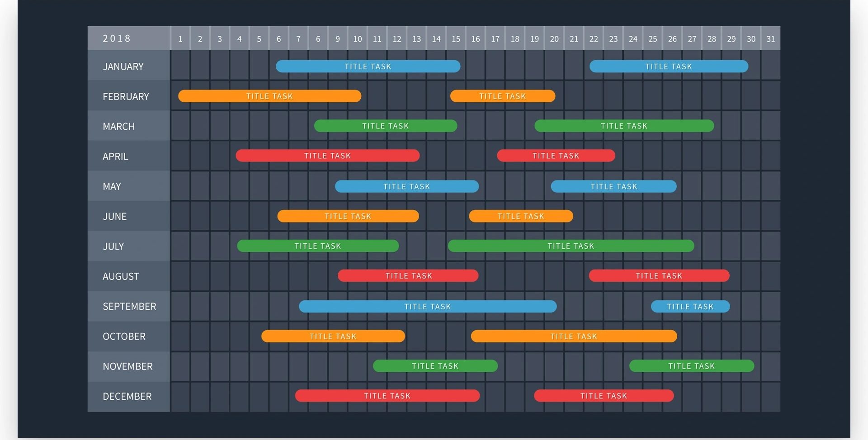Open second red task bar in April
The image size is (868, 440).
point(556,156)
